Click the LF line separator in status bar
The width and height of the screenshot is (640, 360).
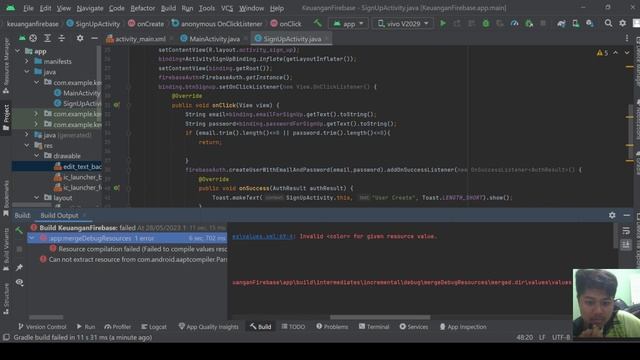[x=542, y=338]
